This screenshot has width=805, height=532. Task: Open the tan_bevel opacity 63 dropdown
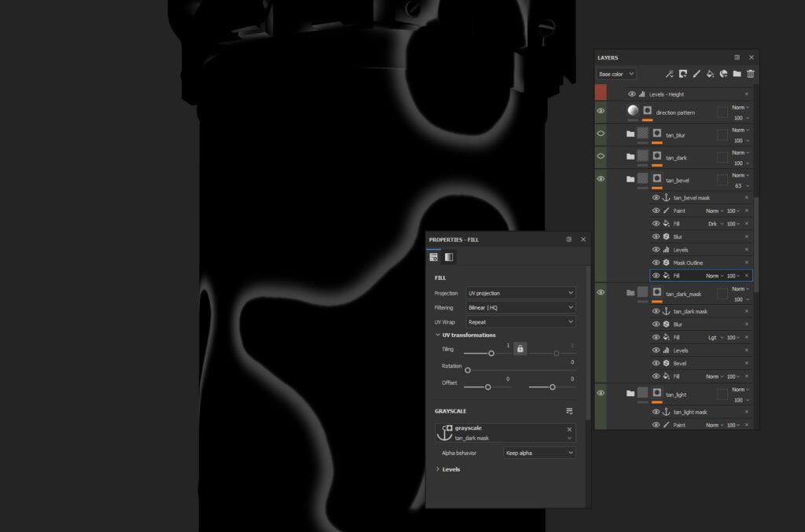742,185
